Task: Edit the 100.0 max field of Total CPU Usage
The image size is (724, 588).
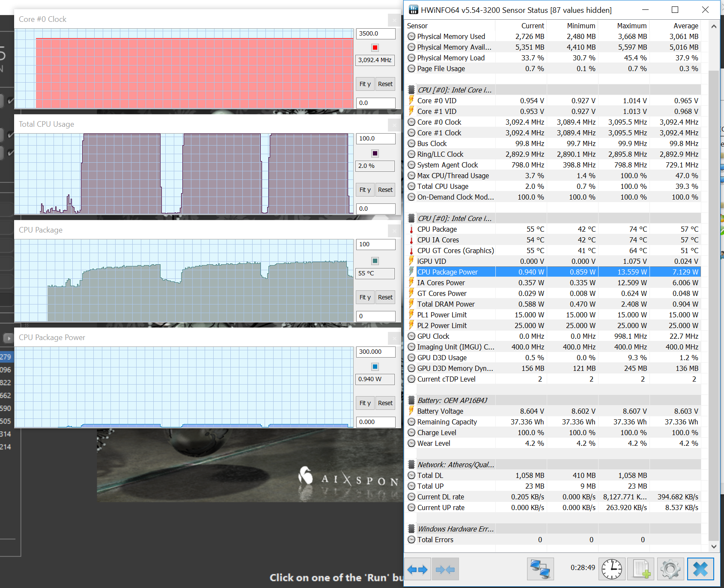Action: 375,138
